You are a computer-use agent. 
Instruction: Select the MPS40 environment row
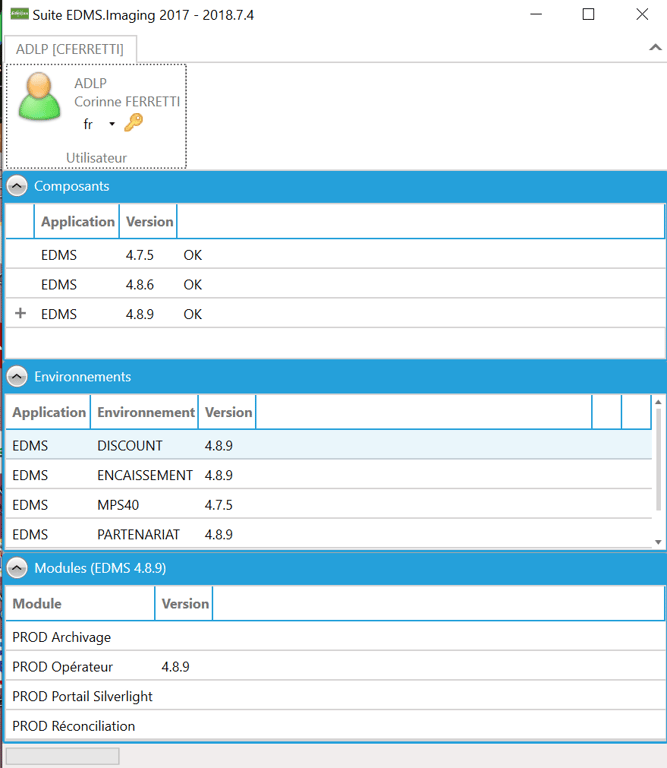pyautogui.click(x=328, y=505)
